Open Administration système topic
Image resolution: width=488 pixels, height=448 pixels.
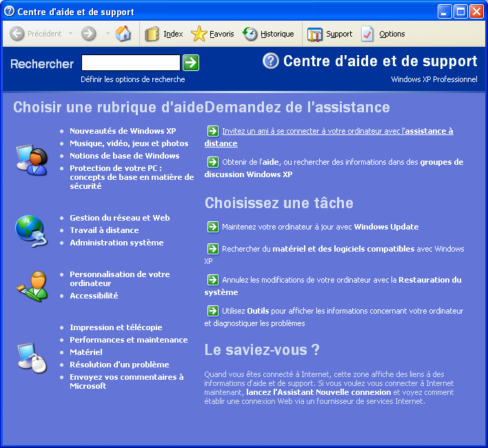pos(116,243)
